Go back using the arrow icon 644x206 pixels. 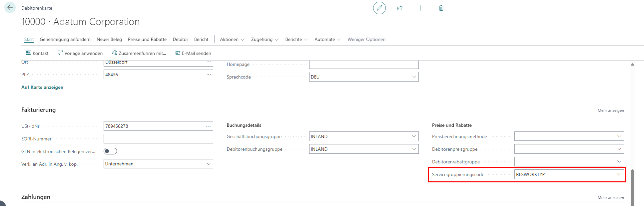click(10, 7)
